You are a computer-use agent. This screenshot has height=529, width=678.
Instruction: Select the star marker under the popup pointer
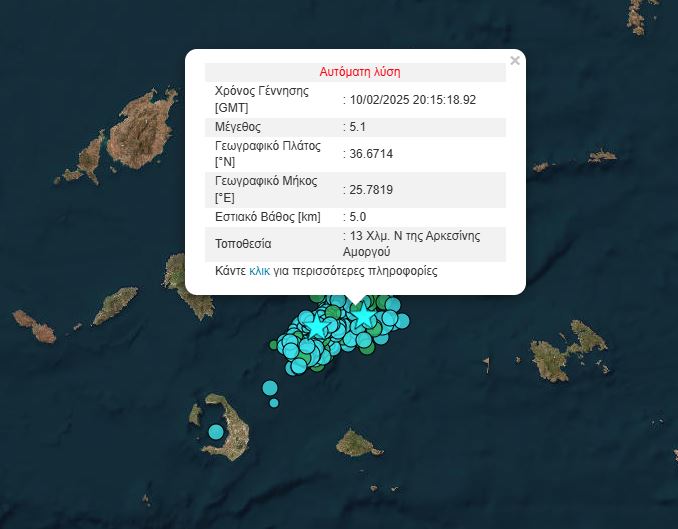click(363, 316)
